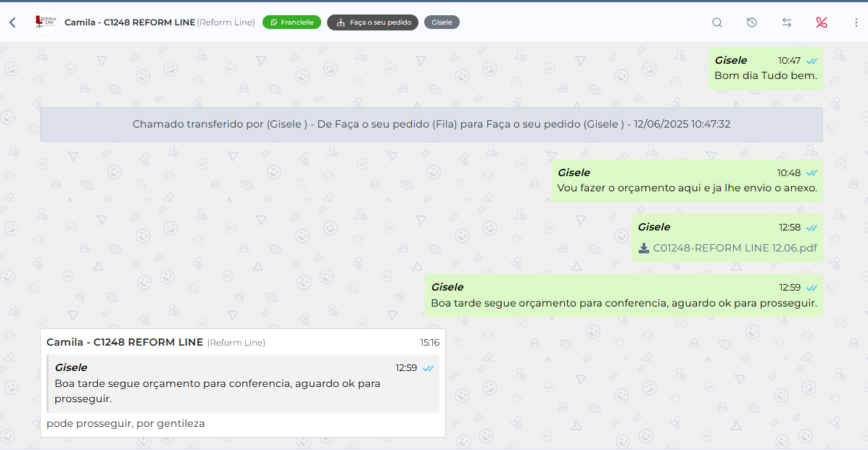Click the "pode prosseguir, por gentileza" reply text
The width and height of the screenshot is (868, 450).
click(x=125, y=423)
